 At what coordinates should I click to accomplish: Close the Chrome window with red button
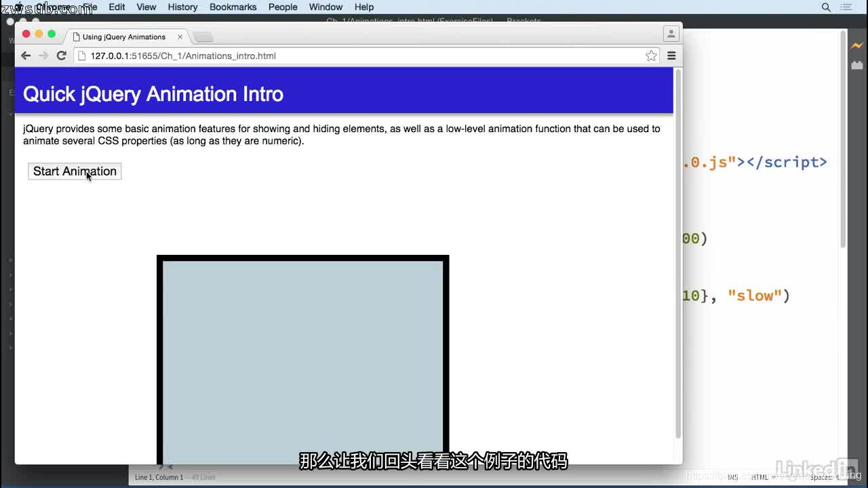coord(26,34)
